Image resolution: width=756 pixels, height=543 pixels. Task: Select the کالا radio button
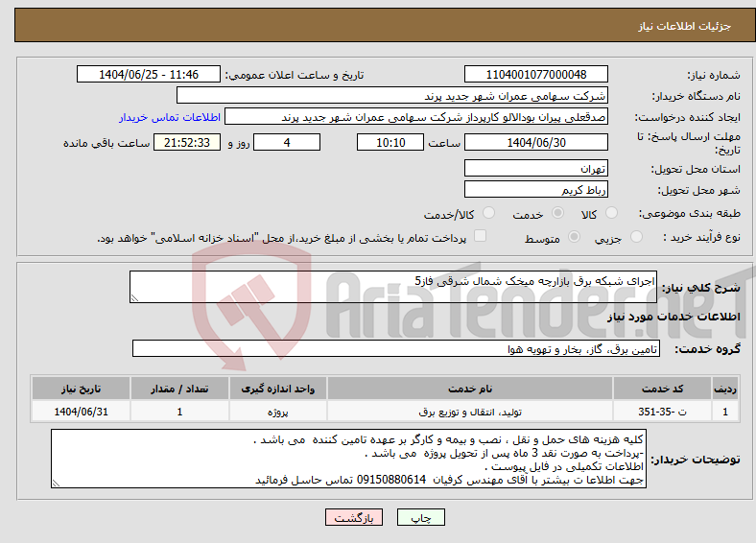pyautogui.click(x=611, y=213)
